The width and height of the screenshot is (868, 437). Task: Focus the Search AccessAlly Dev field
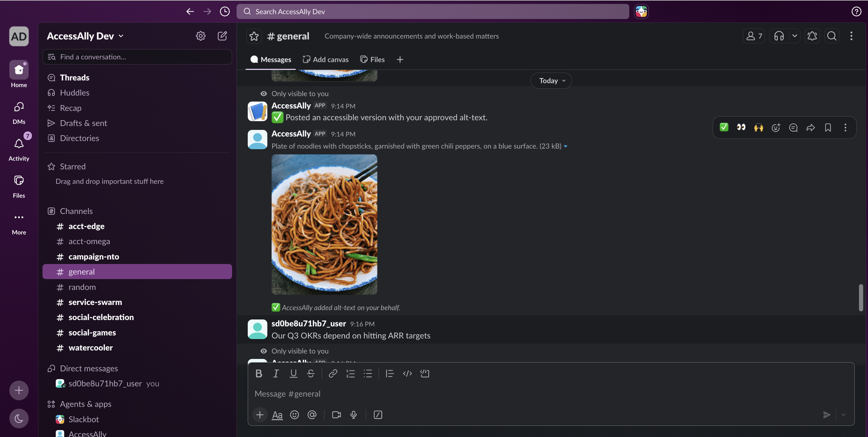pyautogui.click(x=433, y=11)
